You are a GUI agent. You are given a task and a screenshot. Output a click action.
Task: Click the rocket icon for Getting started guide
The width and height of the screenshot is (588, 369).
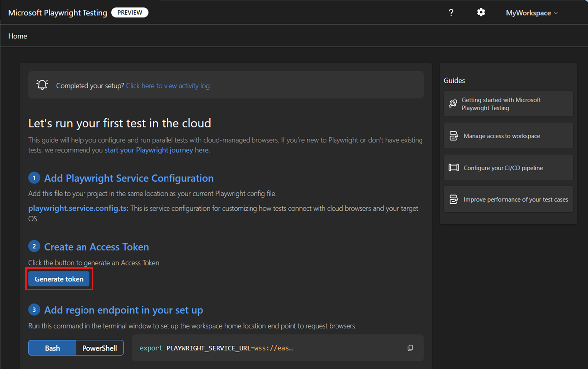[x=453, y=103]
